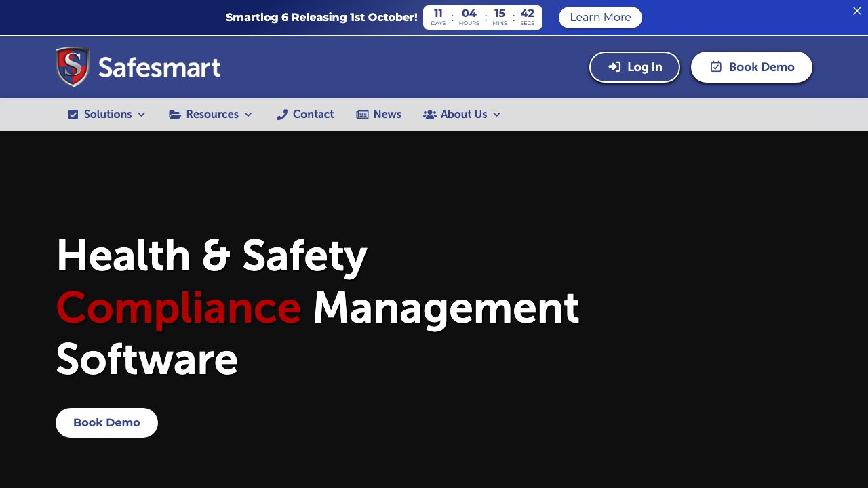
Task: Open the About Us menu
Action: [462, 115]
